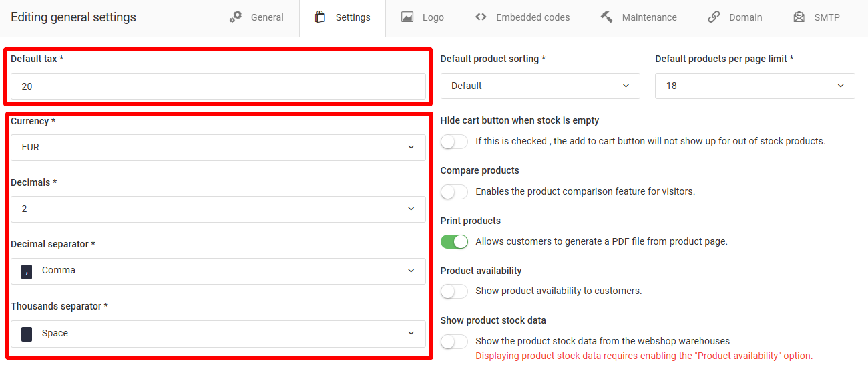Open the Currency dropdown showing EUR

coord(218,147)
